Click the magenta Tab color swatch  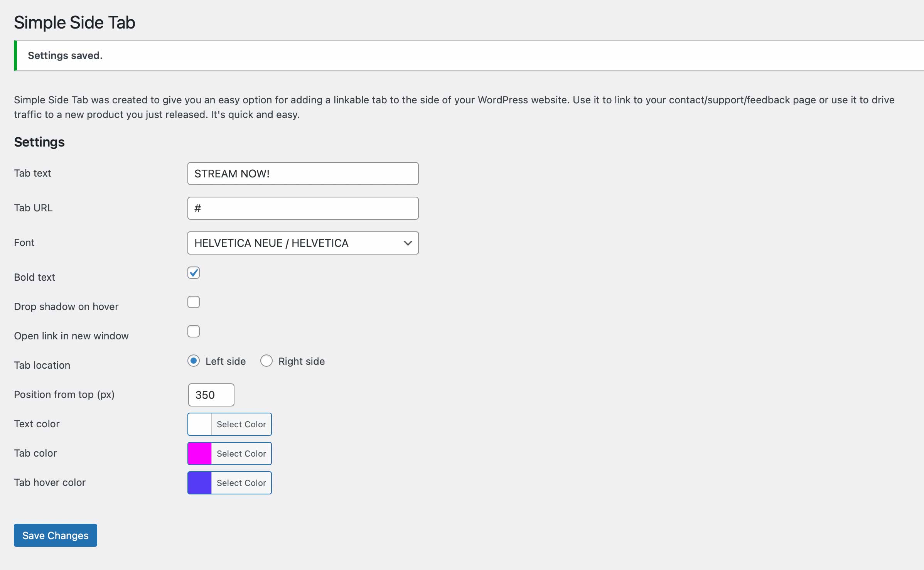coord(199,454)
